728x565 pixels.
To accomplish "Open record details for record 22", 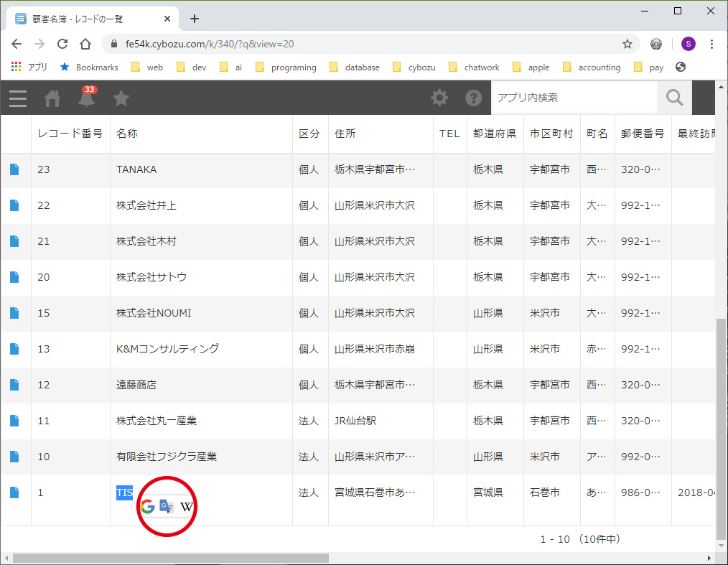I will pyautogui.click(x=14, y=205).
